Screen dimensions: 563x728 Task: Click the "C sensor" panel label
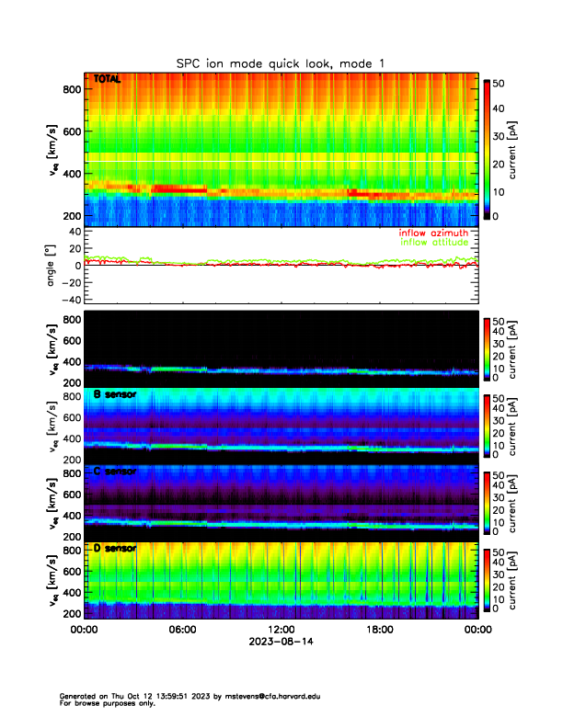click(x=115, y=472)
